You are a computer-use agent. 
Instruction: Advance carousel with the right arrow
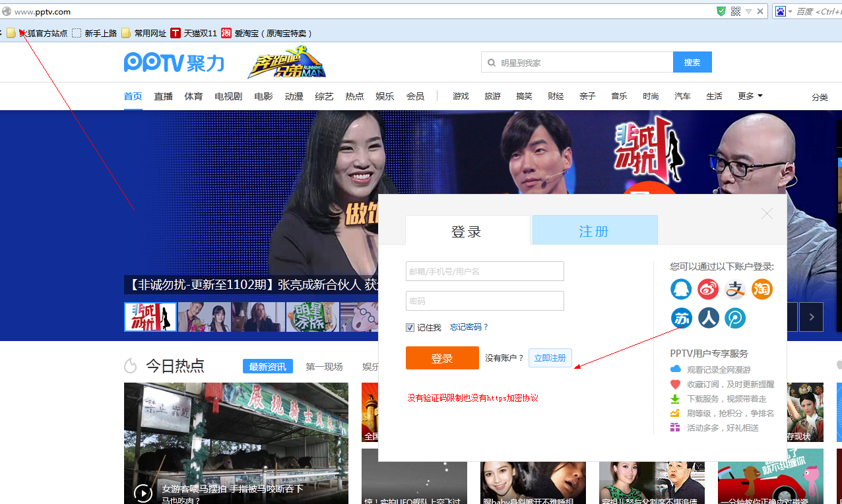(811, 317)
